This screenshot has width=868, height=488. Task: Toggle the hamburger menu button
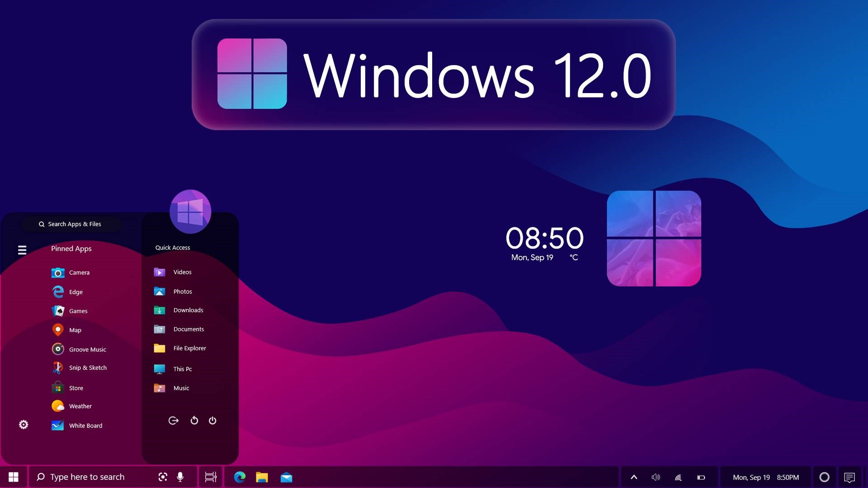[21, 249]
